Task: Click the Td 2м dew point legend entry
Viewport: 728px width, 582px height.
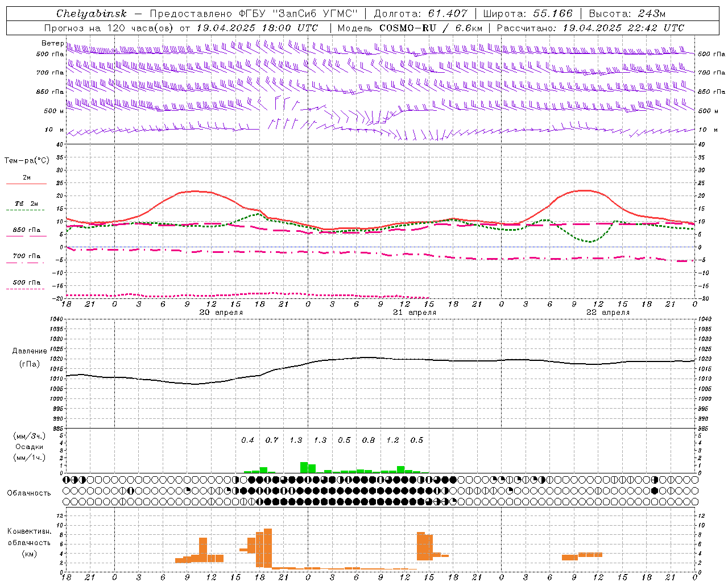Action: point(26,203)
